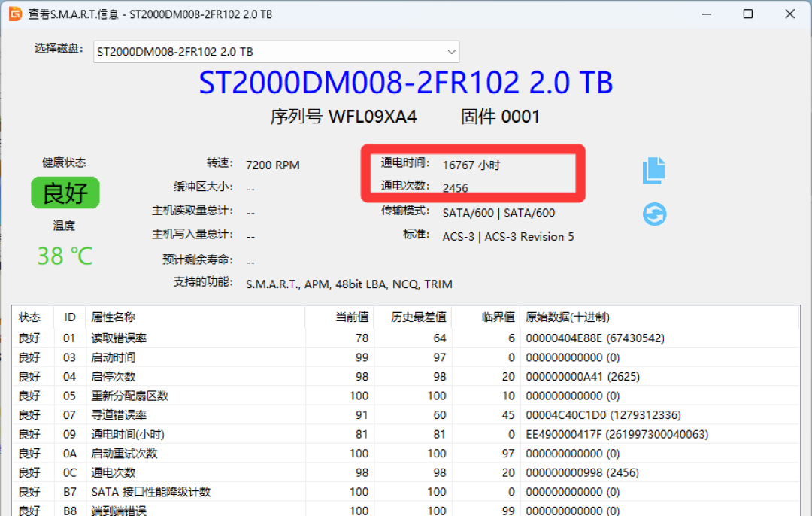The width and height of the screenshot is (812, 516).
Task: Open the disk selection dropdown
Action: (x=276, y=52)
